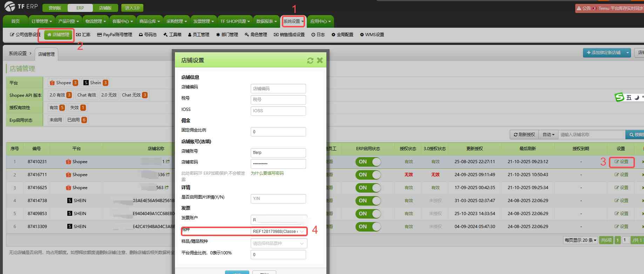
Task: Click 添加绑定新店铺 button
Action: point(603,53)
